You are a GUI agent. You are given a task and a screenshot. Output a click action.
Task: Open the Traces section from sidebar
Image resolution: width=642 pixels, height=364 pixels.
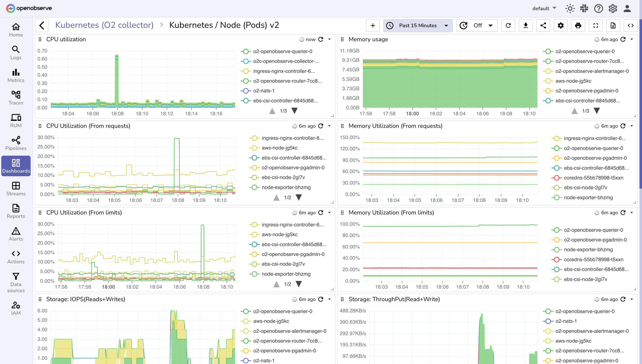click(16, 97)
